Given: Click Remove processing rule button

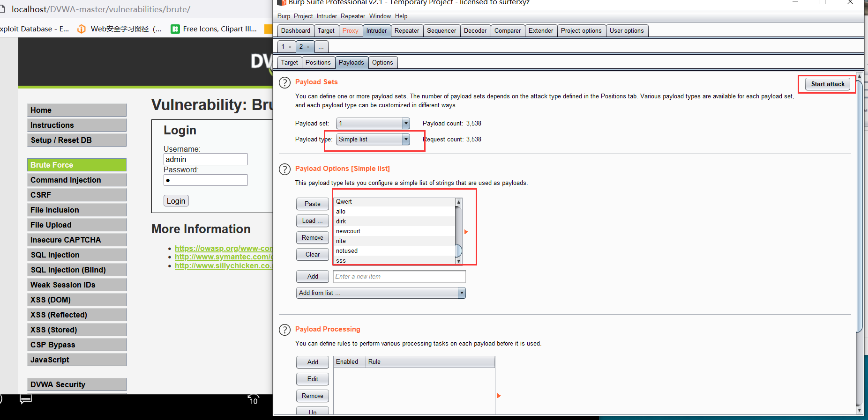Looking at the screenshot, I should [x=313, y=396].
